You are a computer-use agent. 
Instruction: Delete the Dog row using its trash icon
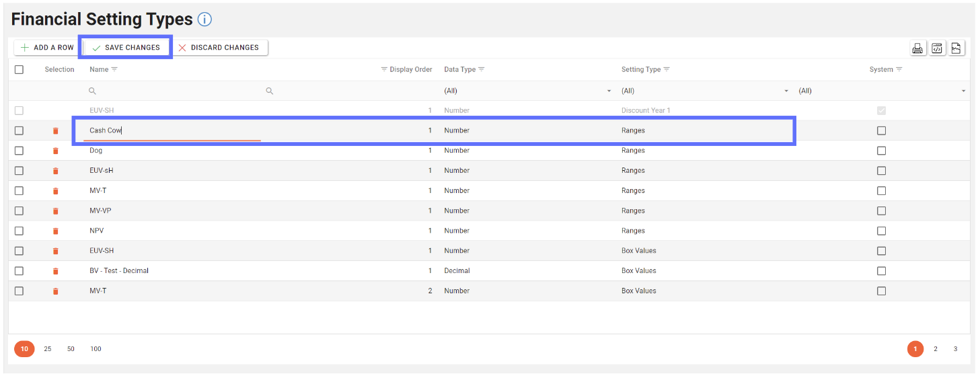click(x=56, y=151)
